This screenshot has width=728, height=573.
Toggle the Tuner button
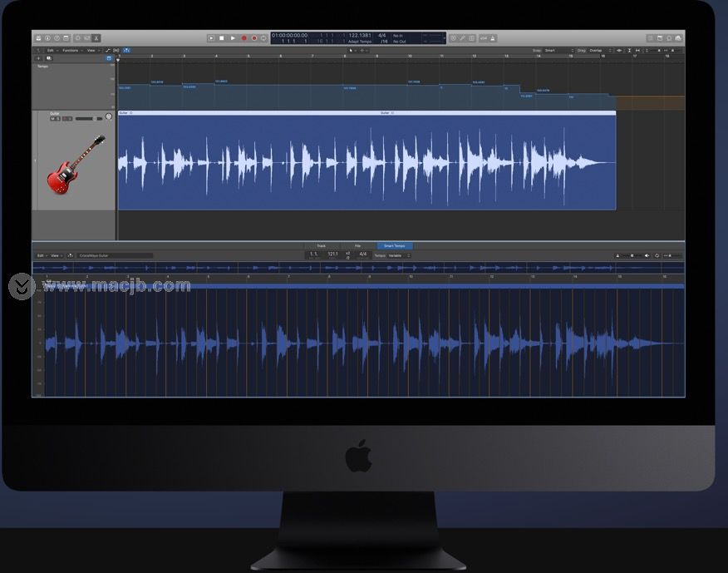[462, 38]
